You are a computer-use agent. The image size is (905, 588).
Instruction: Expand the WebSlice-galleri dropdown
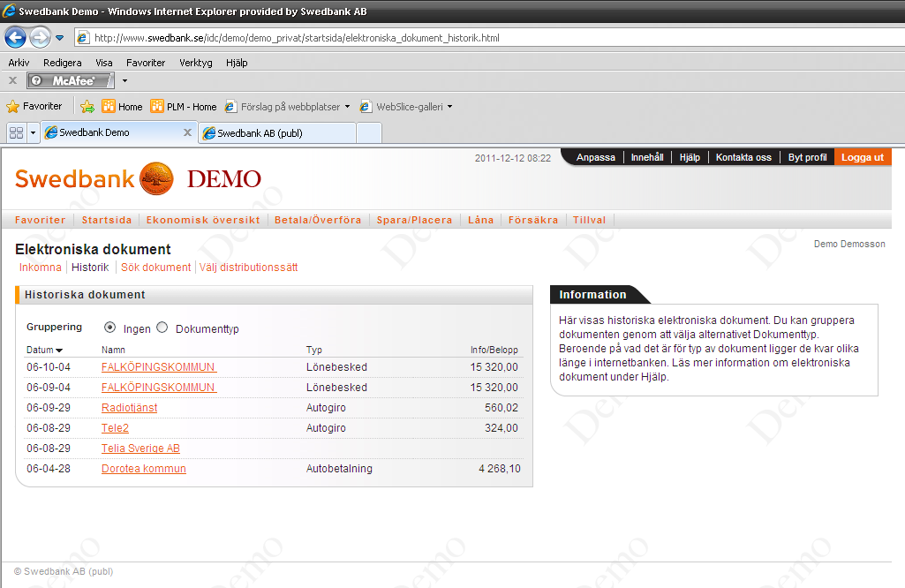tap(449, 107)
